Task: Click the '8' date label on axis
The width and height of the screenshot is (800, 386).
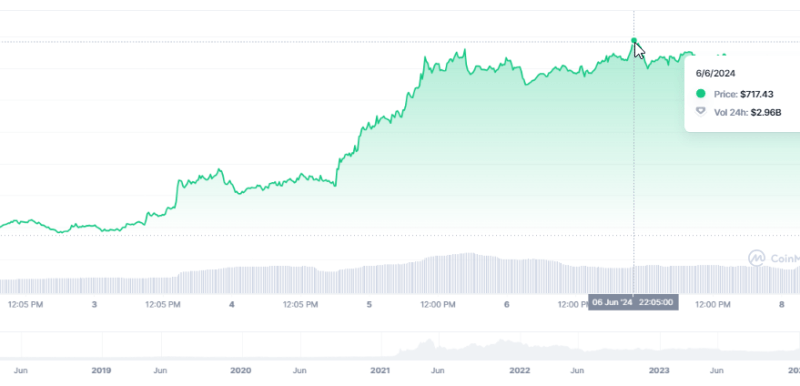Action: click(781, 304)
